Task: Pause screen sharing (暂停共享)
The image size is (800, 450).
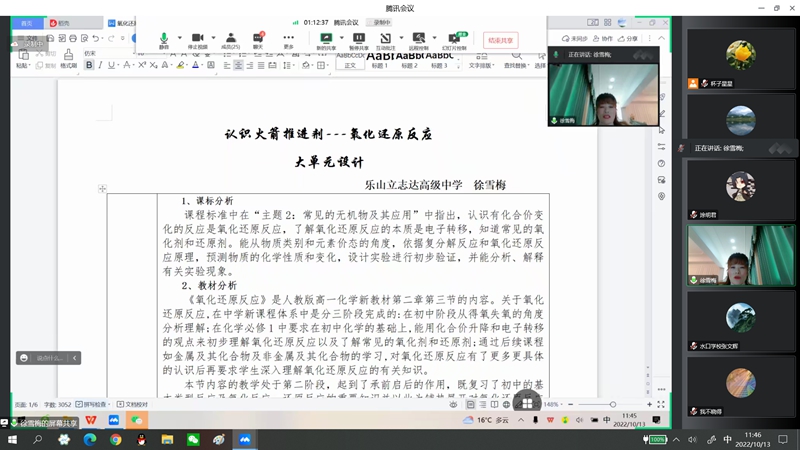Action: (x=358, y=39)
